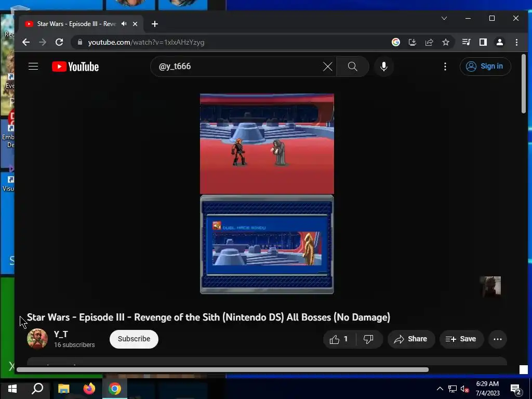Dislike the video

pyautogui.click(x=368, y=339)
